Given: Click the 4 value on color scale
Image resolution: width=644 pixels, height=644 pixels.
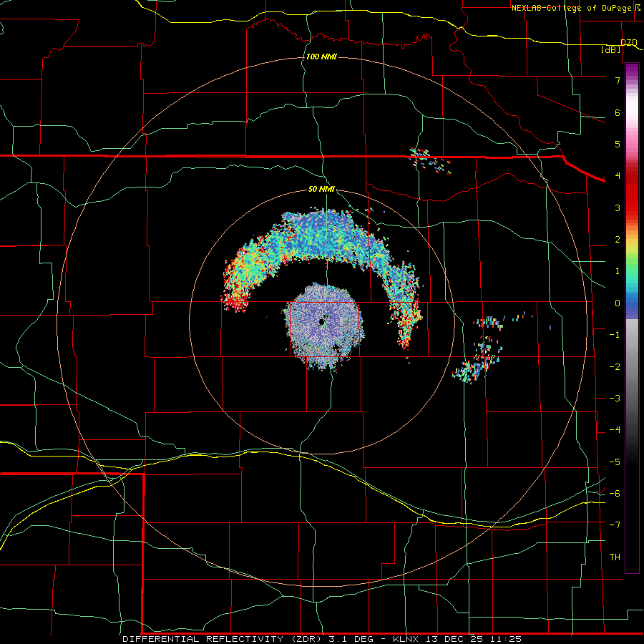Looking at the screenshot, I should pos(618,176).
